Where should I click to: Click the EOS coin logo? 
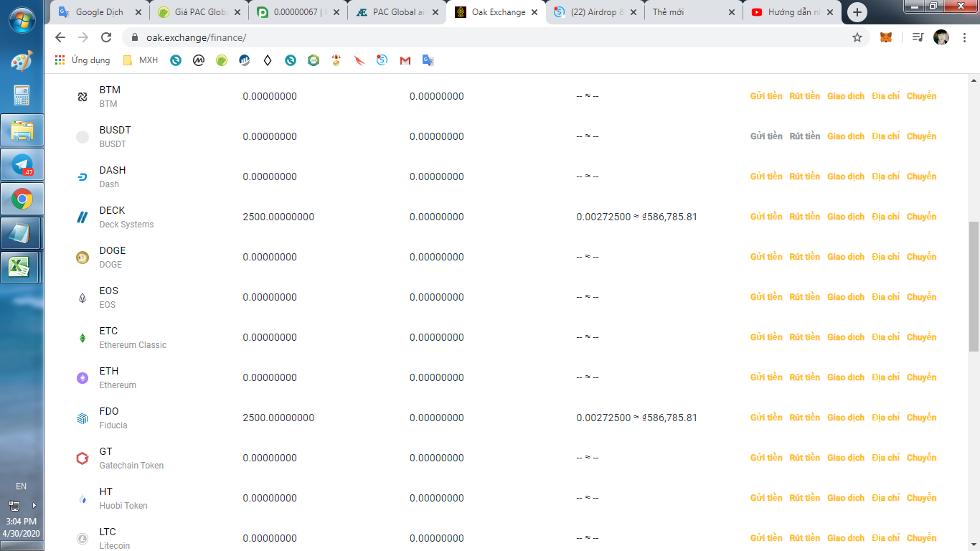click(83, 298)
